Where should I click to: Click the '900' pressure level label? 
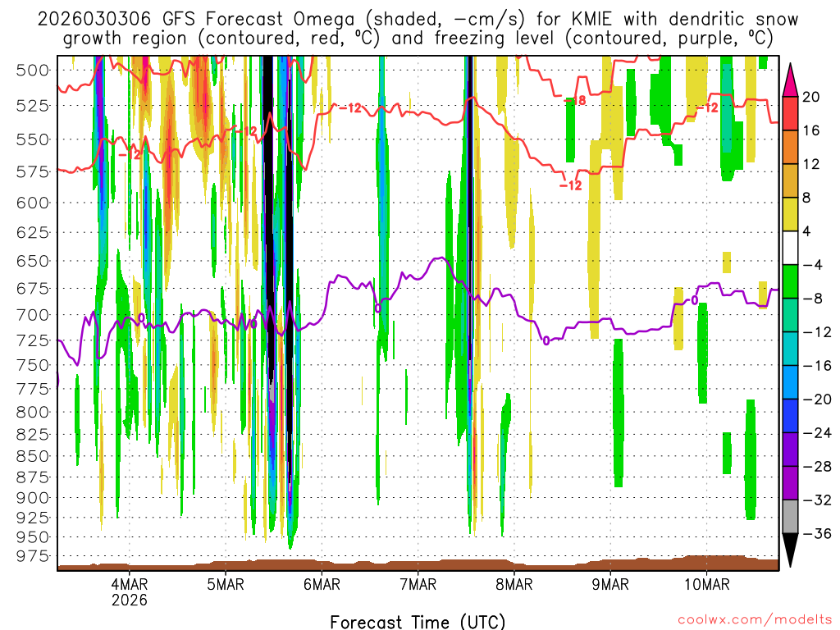pyautogui.click(x=33, y=498)
